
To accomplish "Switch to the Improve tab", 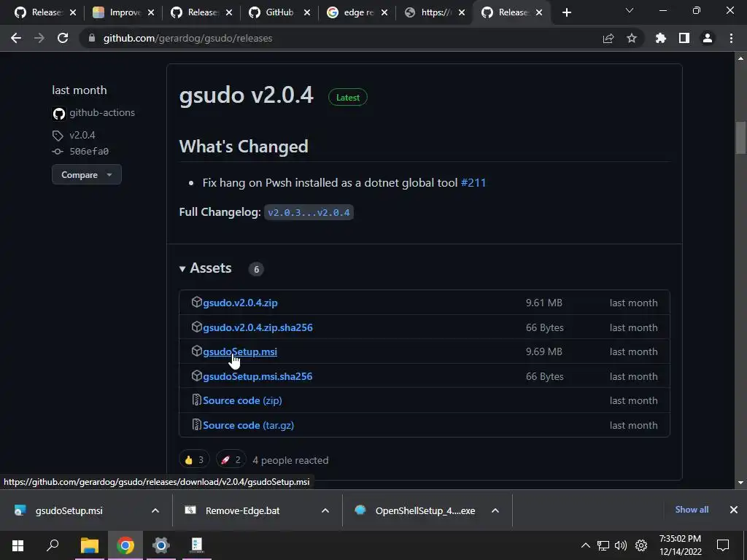I will click(x=117, y=12).
